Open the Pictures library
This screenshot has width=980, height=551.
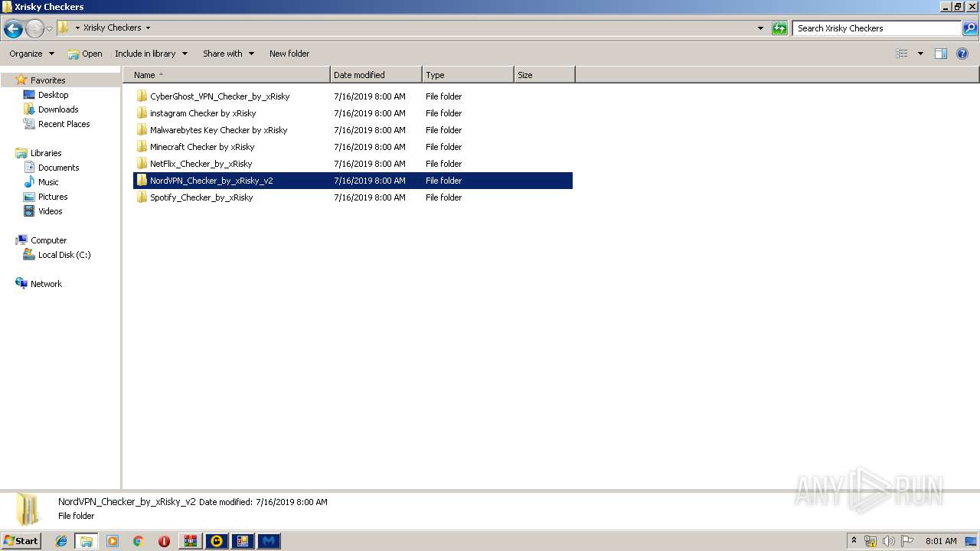tap(53, 197)
